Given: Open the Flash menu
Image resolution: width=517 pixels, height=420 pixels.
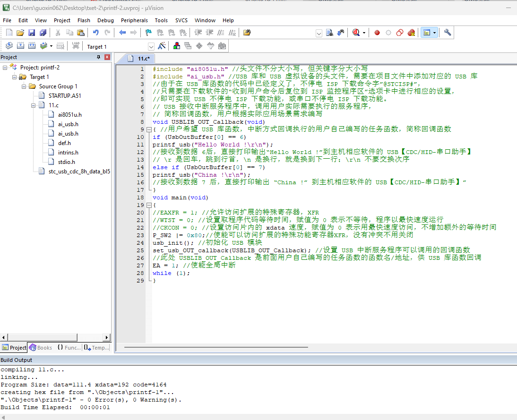Looking at the screenshot, I should 84,20.
